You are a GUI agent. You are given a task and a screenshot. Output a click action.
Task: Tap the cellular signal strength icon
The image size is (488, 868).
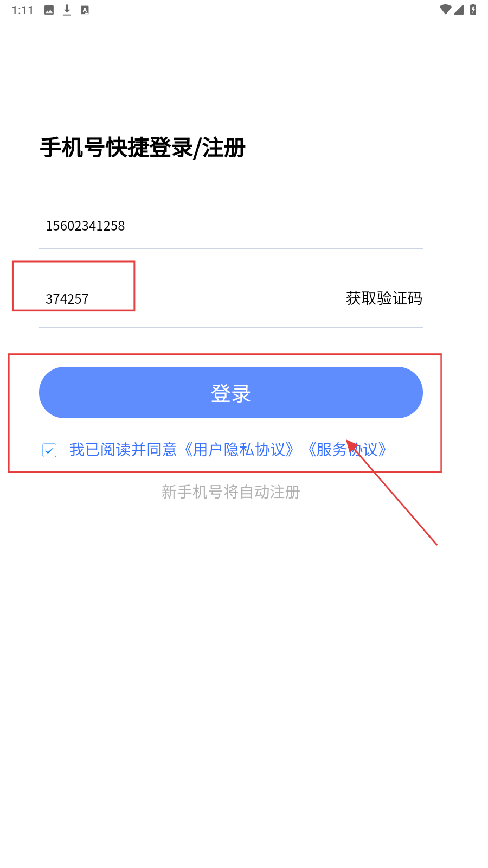coord(459,9)
